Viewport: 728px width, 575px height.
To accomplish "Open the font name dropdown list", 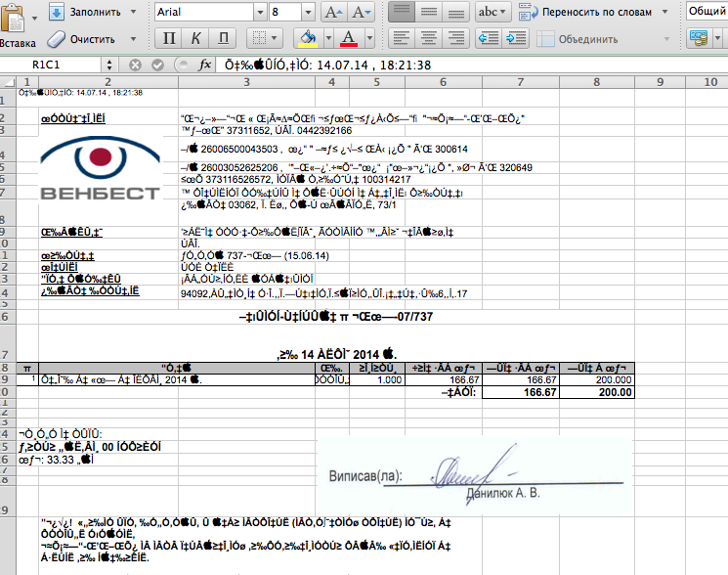I will click(261, 12).
